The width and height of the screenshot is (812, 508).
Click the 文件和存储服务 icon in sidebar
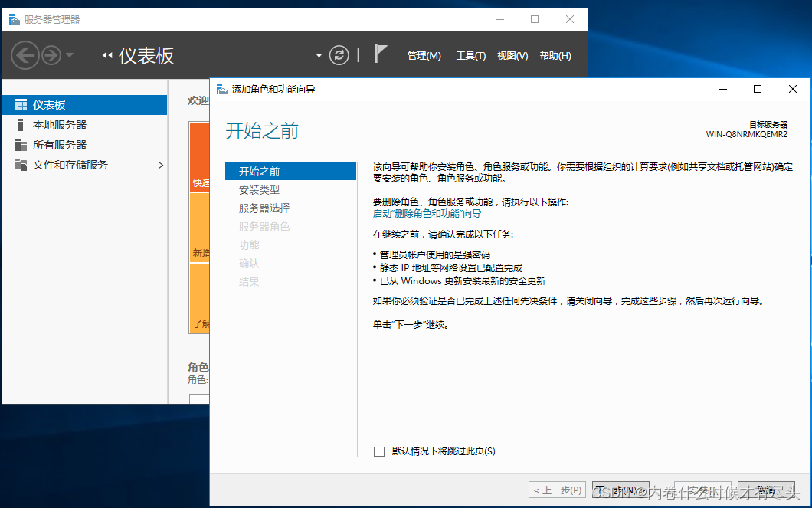[21, 165]
